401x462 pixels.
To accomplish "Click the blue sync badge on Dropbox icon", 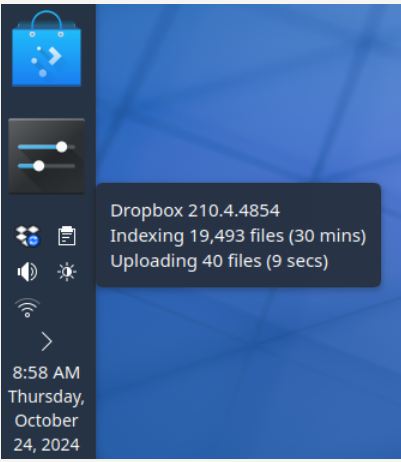I will coord(33,241).
